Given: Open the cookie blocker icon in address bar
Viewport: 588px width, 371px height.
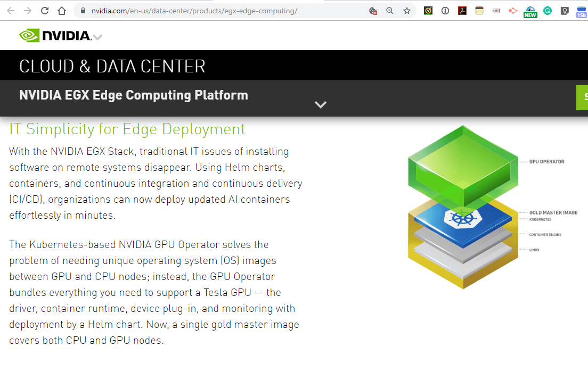Looking at the screenshot, I should click(x=373, y=11).
